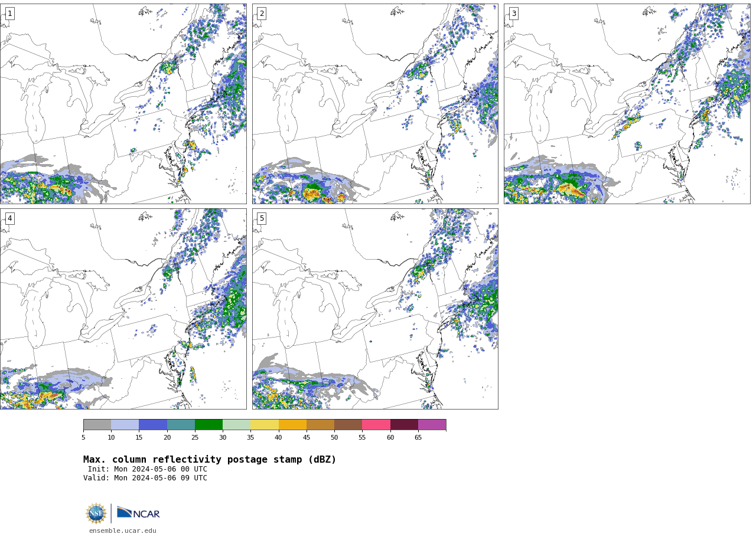Click the plot title 'Max. column reflectivity postage stamp (dBZ)'

coord(210,460)
